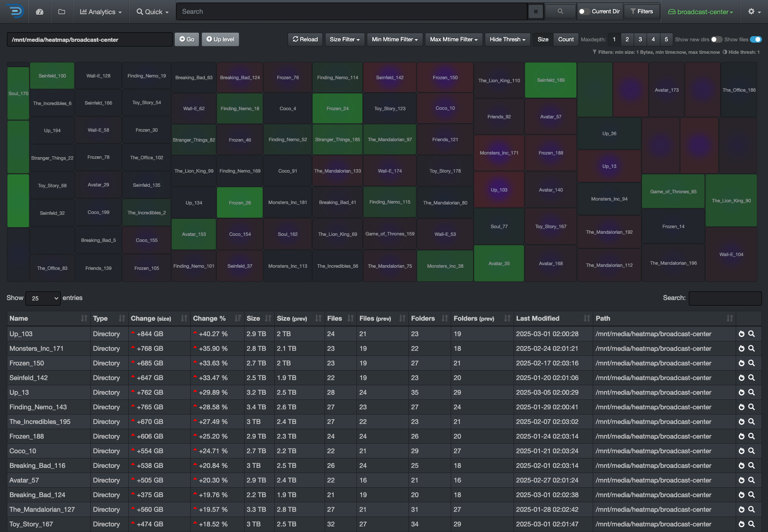The width and height of the screenshot is (768, 532).
Task: Open the settings gear menu
Action: point(754,12)
